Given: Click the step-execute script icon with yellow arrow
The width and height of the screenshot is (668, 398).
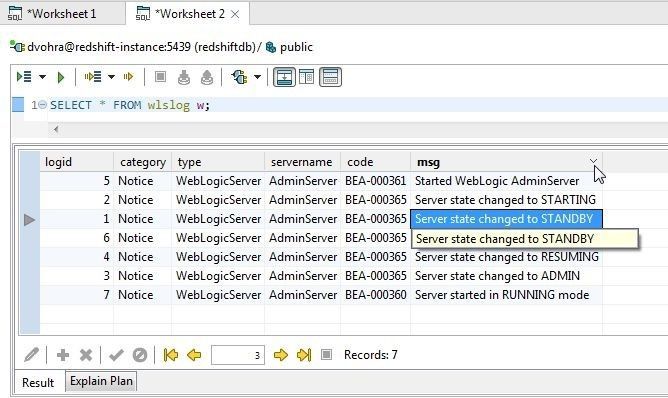Looking at the screenshot, I should click(93, 77).
